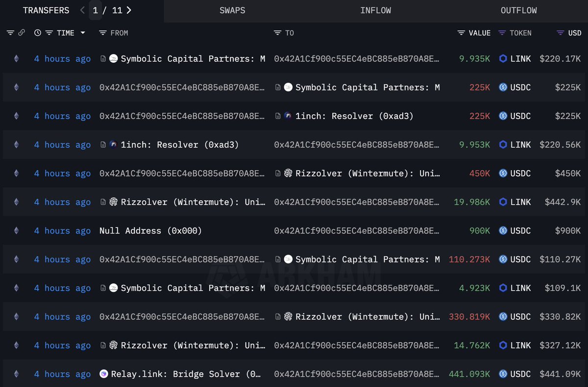Open the VALUE column filter
This screenshot has height=387, width=588.
pos(461,33)
